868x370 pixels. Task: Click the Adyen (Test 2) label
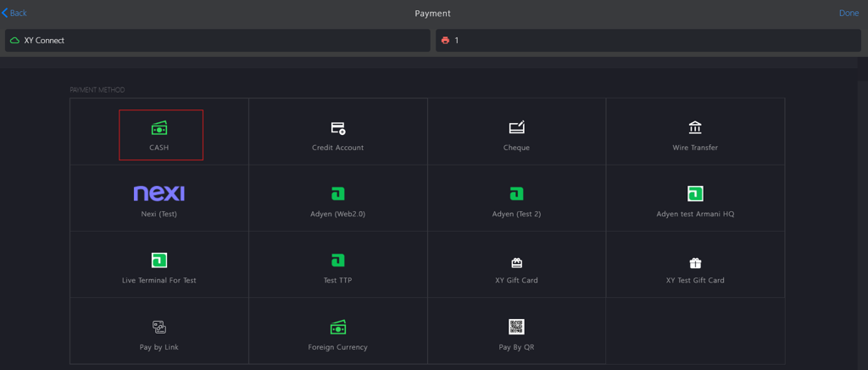point(516,214)
